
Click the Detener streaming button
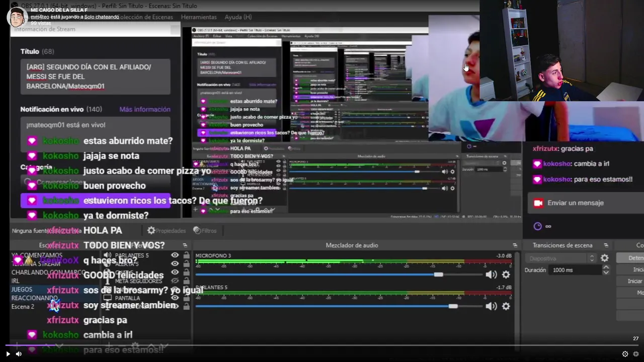(x=630, y=258)
